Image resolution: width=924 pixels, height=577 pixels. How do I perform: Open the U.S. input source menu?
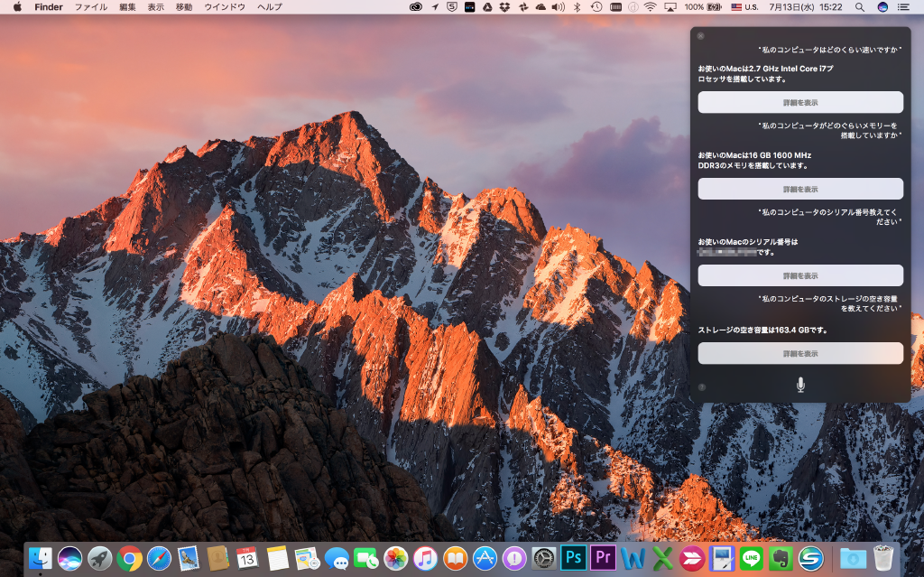[745, 9]
